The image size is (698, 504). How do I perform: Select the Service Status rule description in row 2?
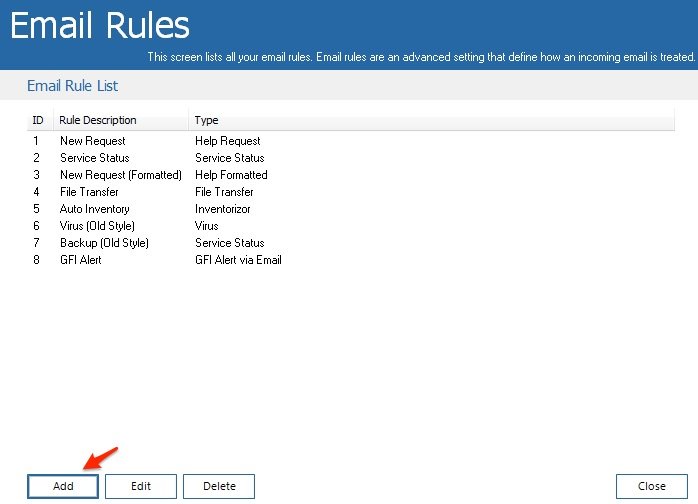pos(94,158)
